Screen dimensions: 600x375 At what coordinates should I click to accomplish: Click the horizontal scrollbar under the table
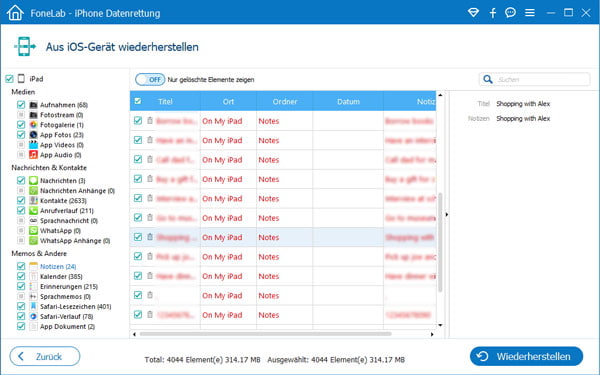coord(266,334)
